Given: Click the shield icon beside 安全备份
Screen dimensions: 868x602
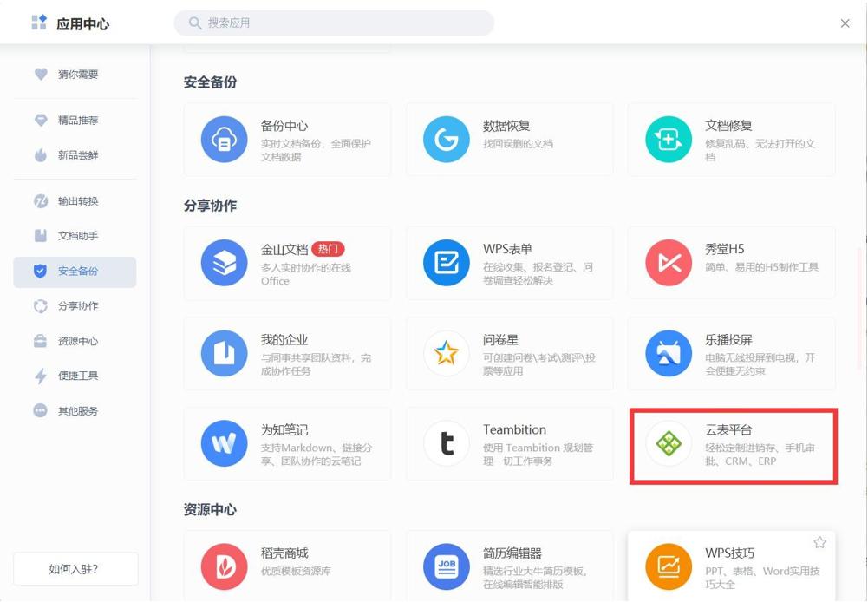Looking at the screenshot, I should (40, 271).
